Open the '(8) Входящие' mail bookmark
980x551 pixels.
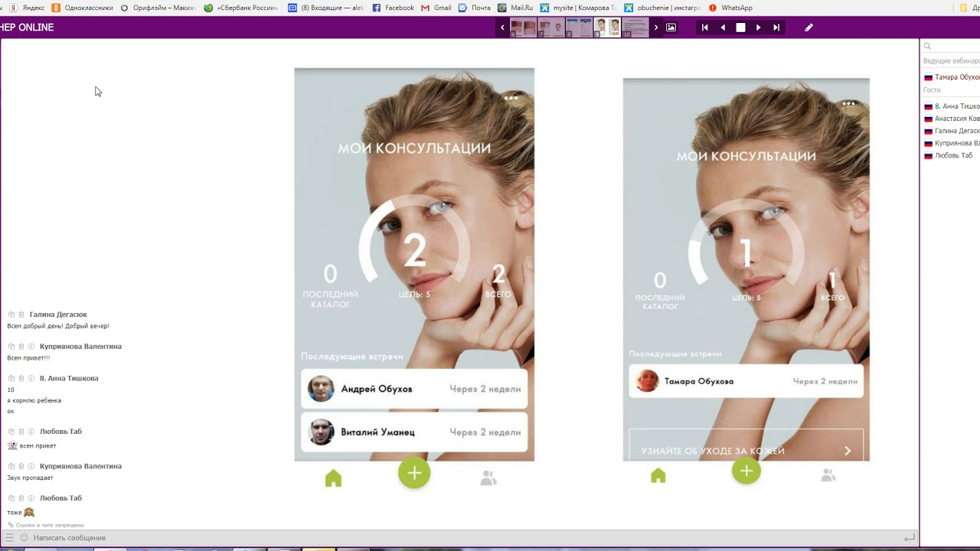(x=325, y=8)
